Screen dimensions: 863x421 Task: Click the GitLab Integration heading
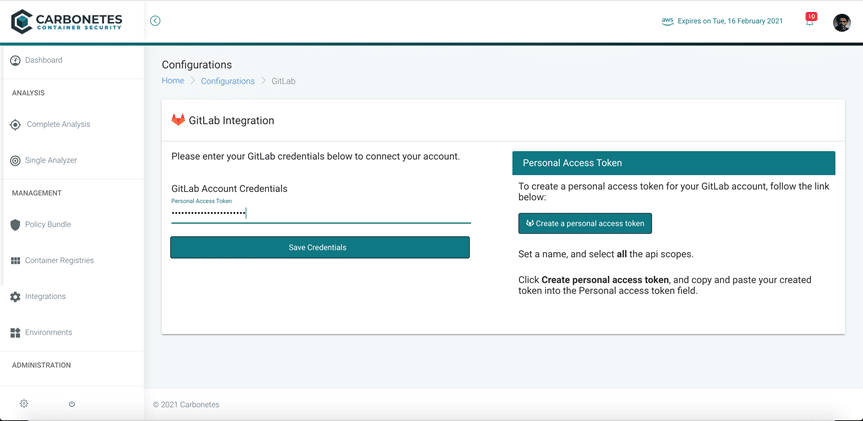pos(231,121)
